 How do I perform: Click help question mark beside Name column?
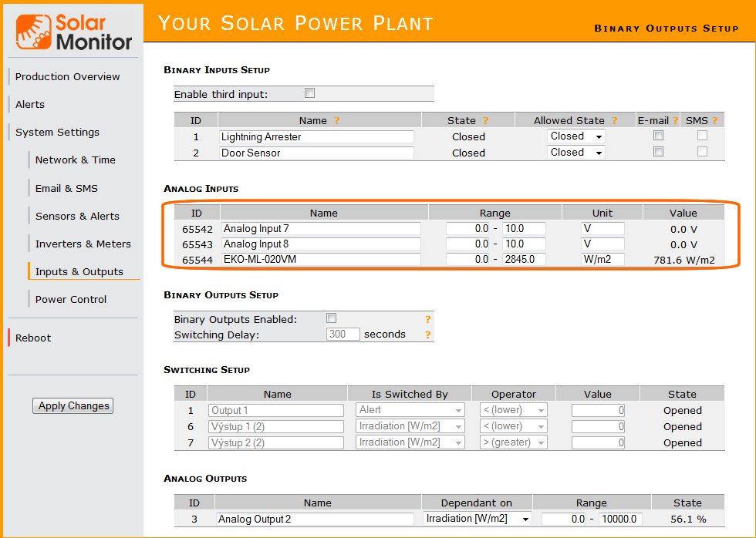[x=336, y=121]
